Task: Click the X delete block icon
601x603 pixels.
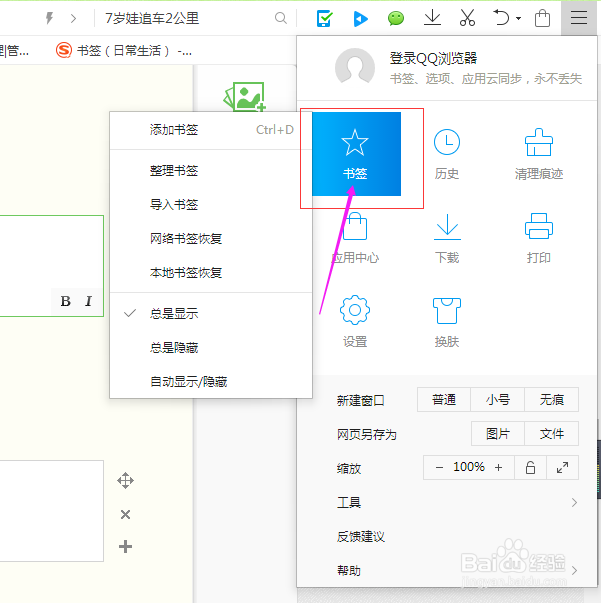Action: 125,514
